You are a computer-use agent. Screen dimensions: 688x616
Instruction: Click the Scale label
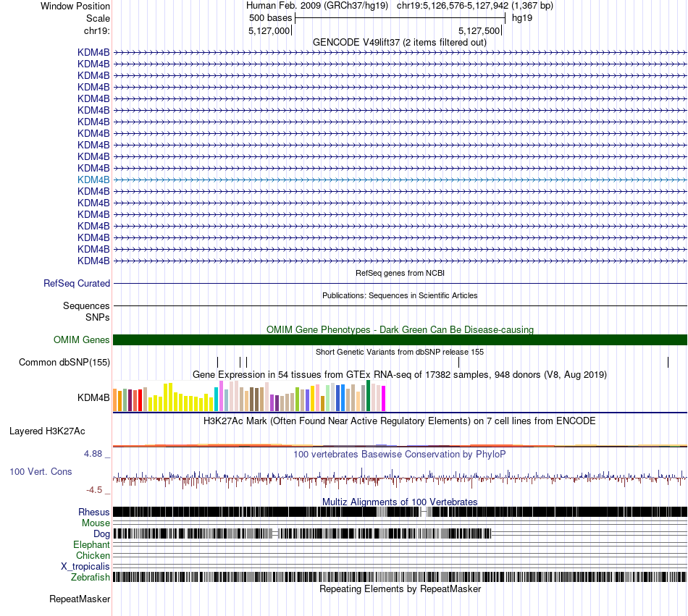pyautogui.click(x=98, y=18)
